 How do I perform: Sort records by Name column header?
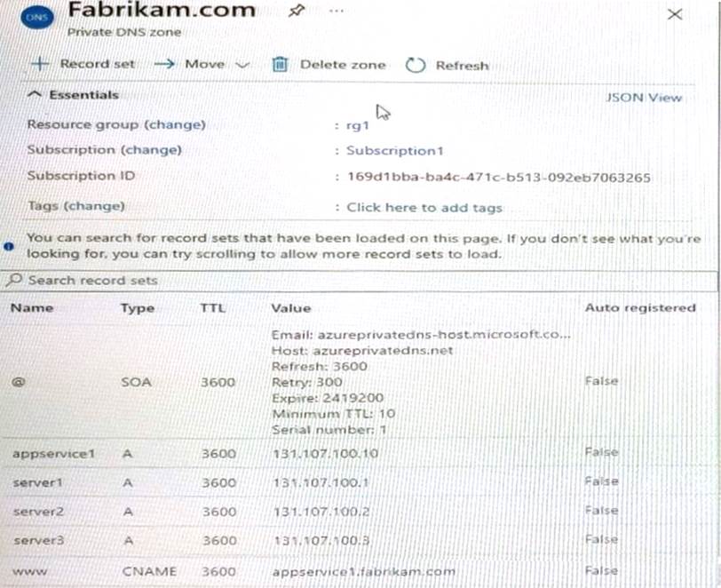(32, 308)
